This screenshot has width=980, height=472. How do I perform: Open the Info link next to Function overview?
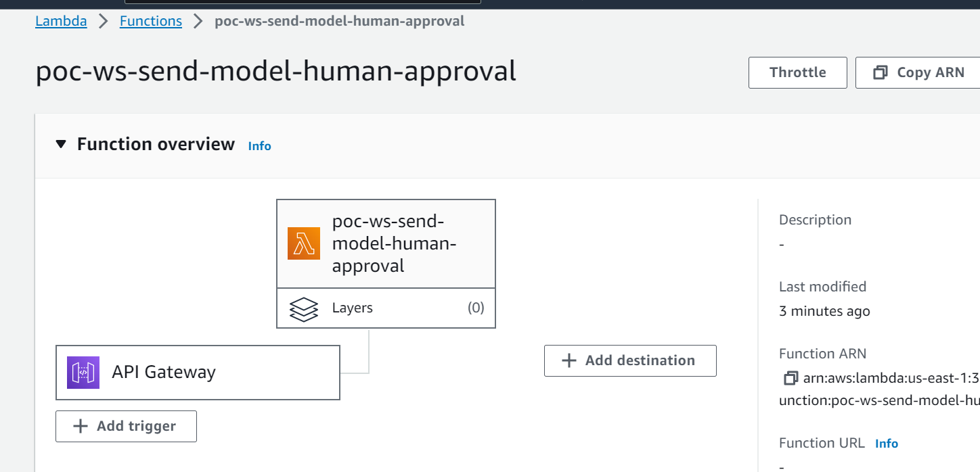click(x=259, y=145)
